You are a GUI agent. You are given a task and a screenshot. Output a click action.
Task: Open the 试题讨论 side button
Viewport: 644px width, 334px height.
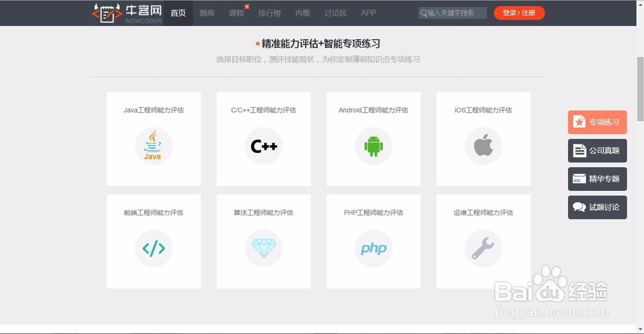598,208
